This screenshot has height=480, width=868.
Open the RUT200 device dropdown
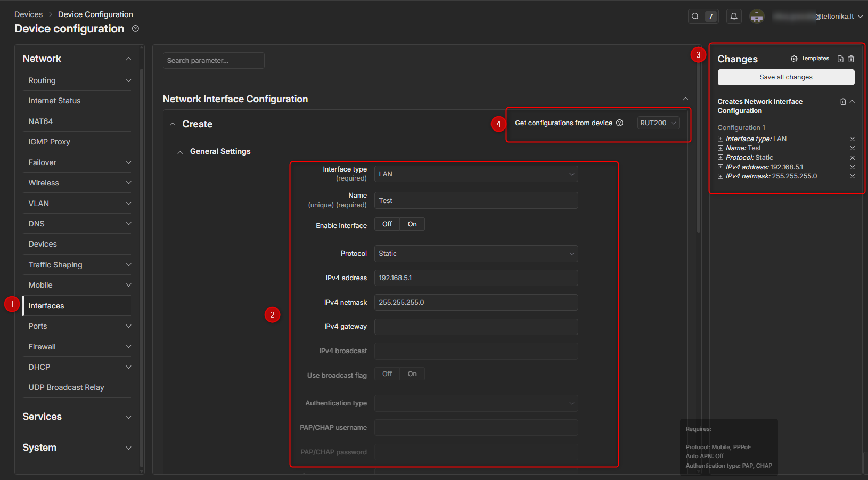point(658,123)
